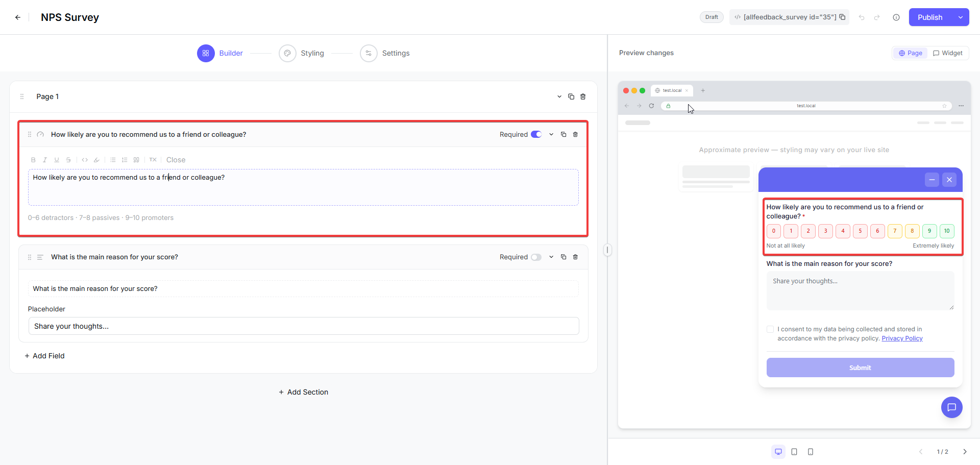
Task: Apply bold formatting in the editor toolbar
Action: click(x=33, y=160)
